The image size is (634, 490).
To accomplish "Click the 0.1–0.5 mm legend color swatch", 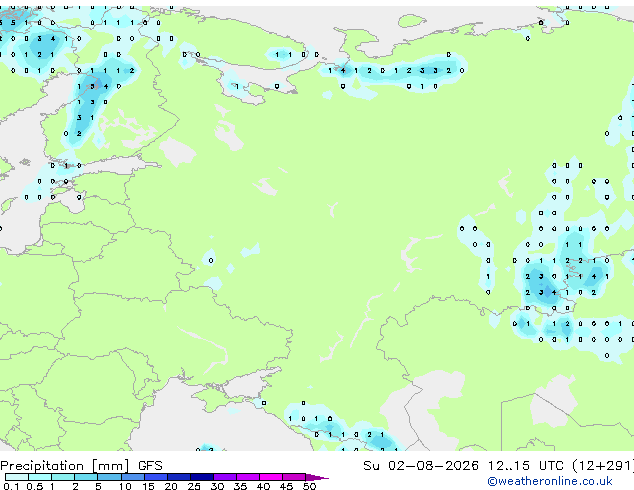I will pos(17,477).
